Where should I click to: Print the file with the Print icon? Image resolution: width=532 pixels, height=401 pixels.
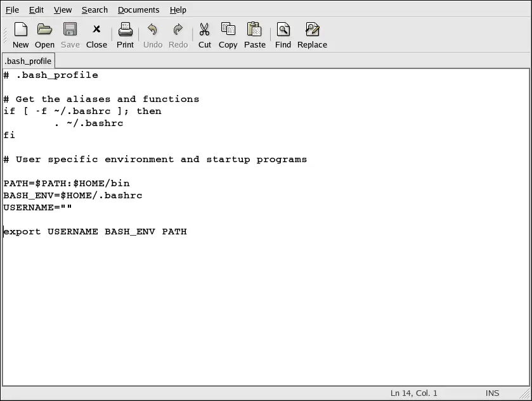point(125,35)
